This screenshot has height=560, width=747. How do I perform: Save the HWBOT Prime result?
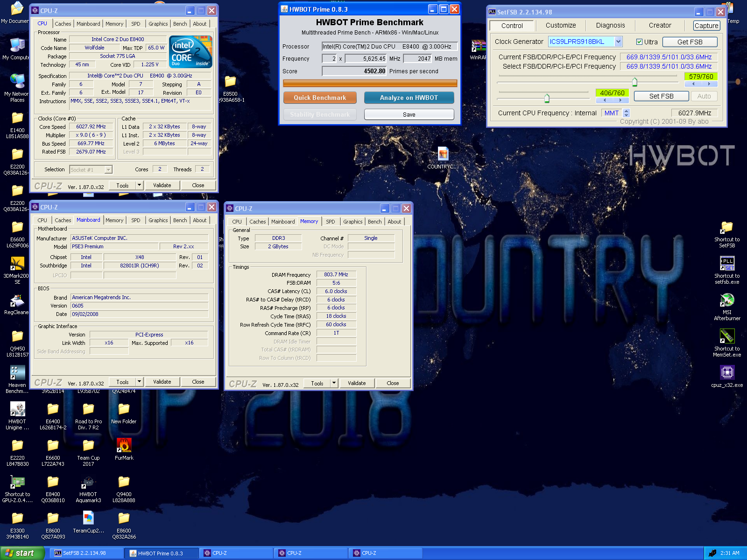pyautogui.click(x=409, y=114)
